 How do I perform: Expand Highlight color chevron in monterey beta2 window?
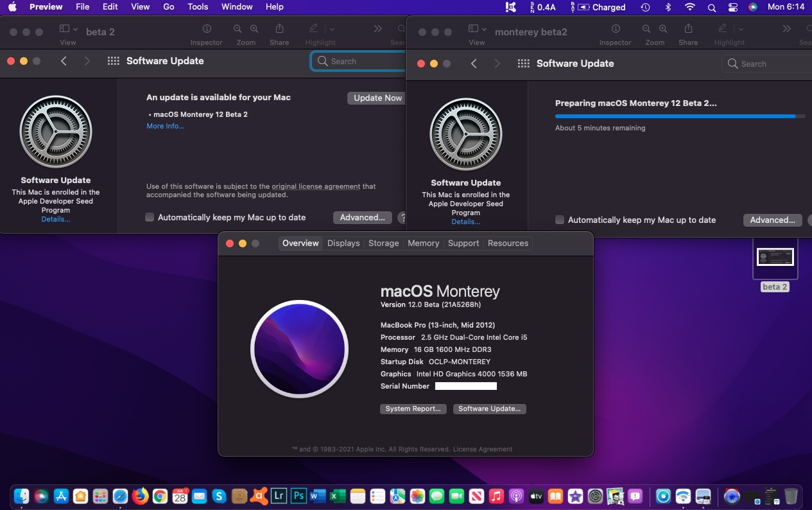pos(741,29)
